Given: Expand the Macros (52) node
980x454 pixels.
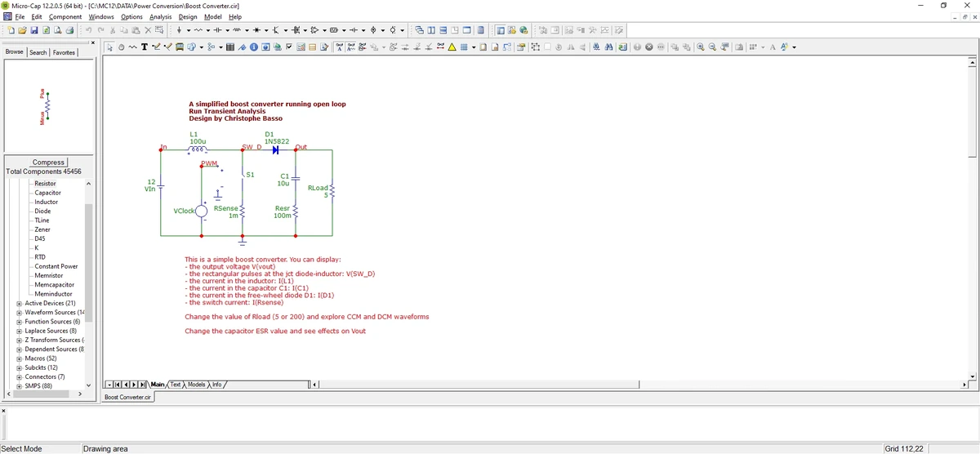Looking at the screenshot, I should (x=19, y=358).
